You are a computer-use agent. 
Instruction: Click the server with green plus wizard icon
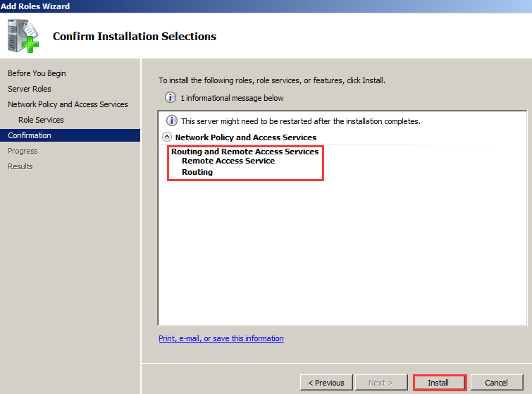tap(23, 36)
